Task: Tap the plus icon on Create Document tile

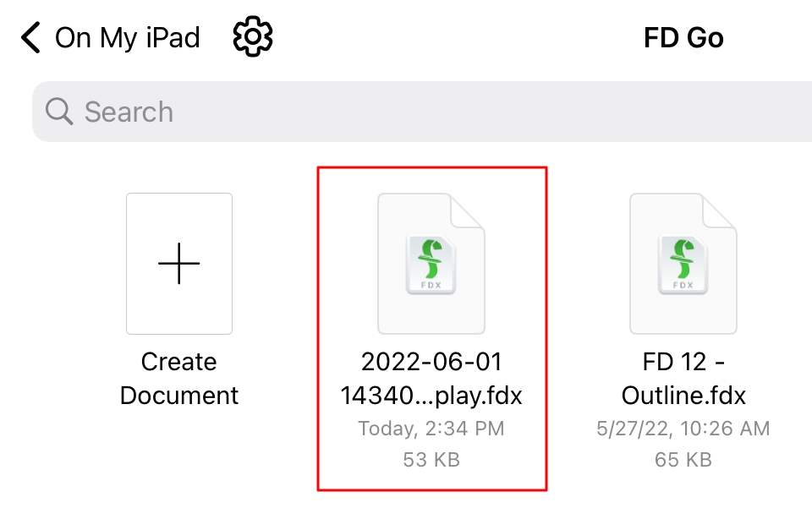Action: [178, 263]
